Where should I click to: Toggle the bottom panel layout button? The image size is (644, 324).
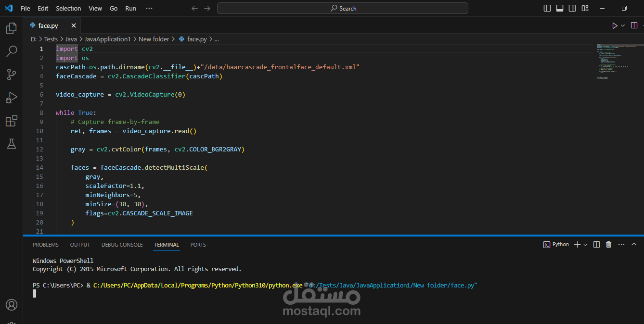click(x=560, y=8)
